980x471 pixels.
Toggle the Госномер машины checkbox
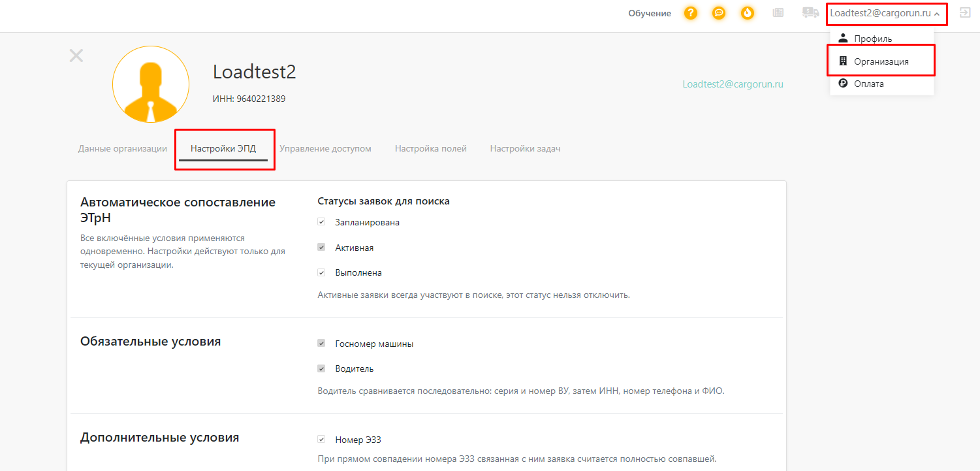click(x=321, y=344)
